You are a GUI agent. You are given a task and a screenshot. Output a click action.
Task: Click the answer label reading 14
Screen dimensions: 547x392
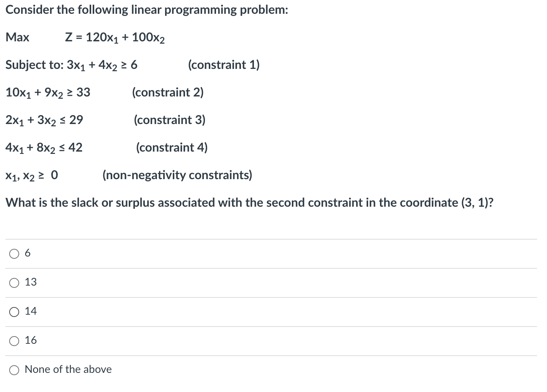[31, 311]
